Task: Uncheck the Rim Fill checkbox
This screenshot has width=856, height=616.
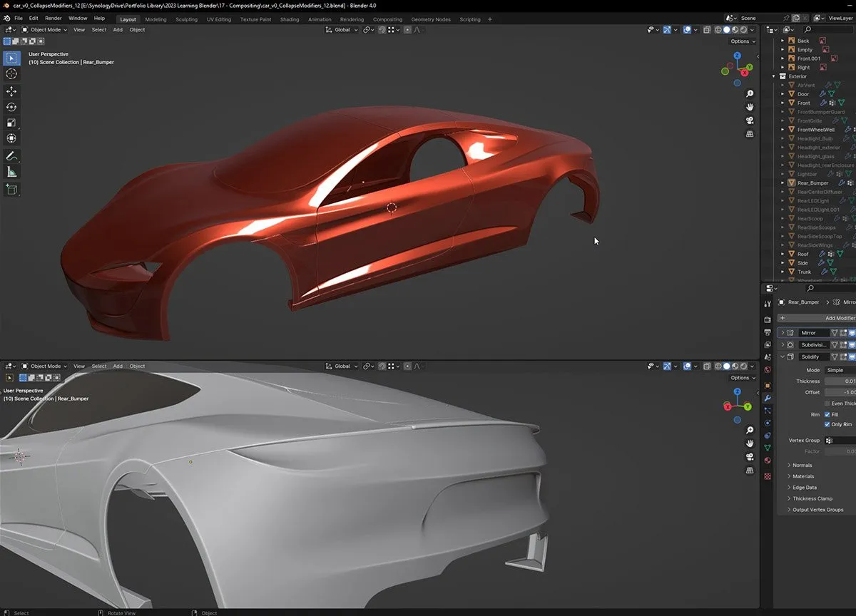Action: (x=827, y=414)
